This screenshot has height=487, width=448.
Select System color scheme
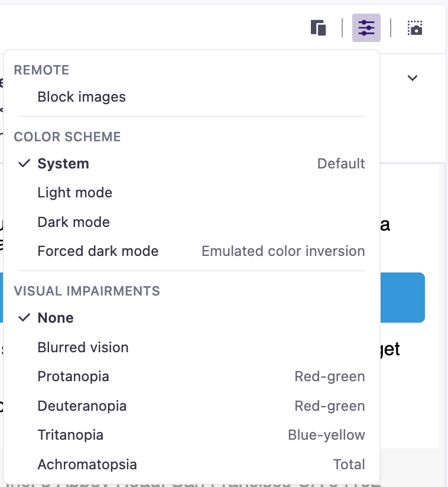coord(63,164)
